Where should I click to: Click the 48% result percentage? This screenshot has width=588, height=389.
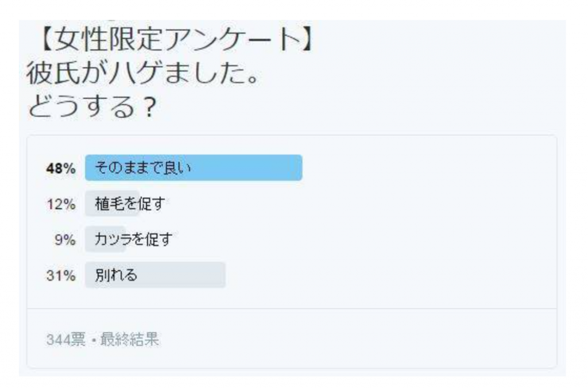(x=61, y=168)
